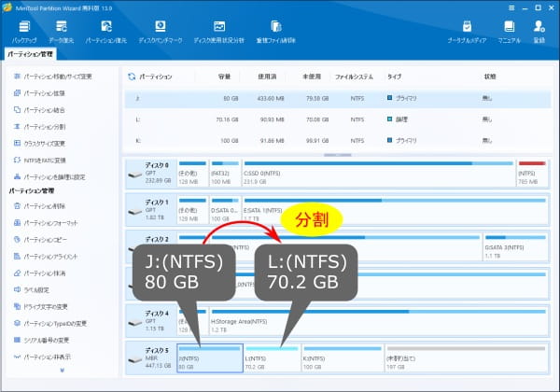Choose パーティション分割 (Split Partition)
The image size is (560, 392).
click(39, 127)
